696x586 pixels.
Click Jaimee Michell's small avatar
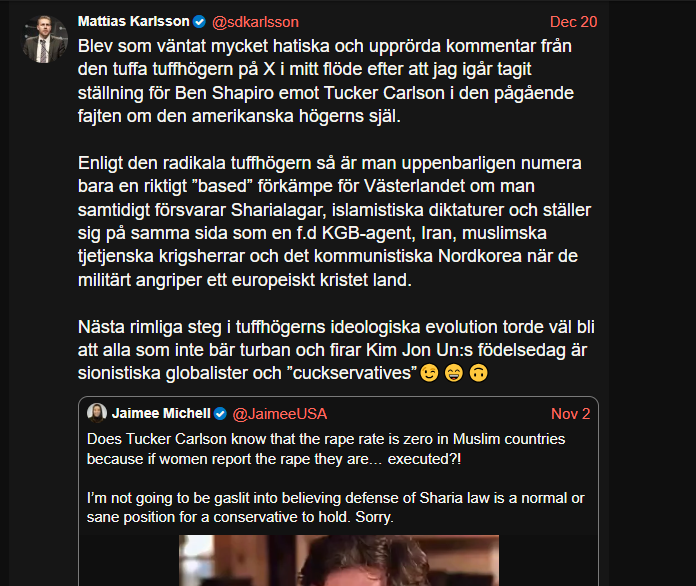[97, 413]
